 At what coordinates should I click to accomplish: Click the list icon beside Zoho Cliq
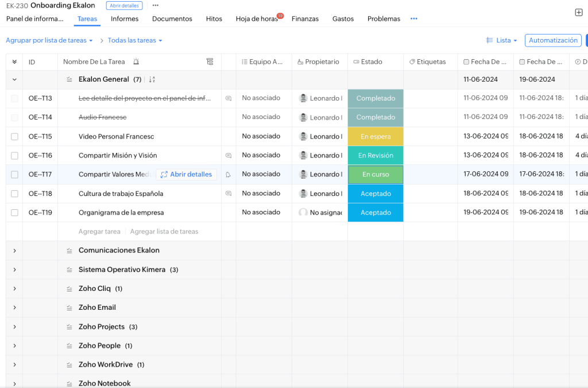pos(69,289)
